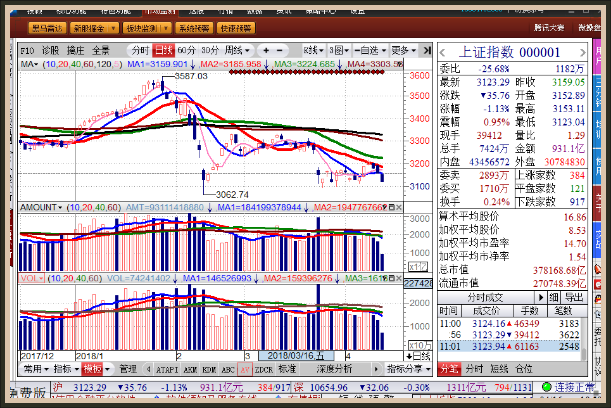Click 系统预警 button
This screenshot has width=611, height=408.
(x=194, y=28)
